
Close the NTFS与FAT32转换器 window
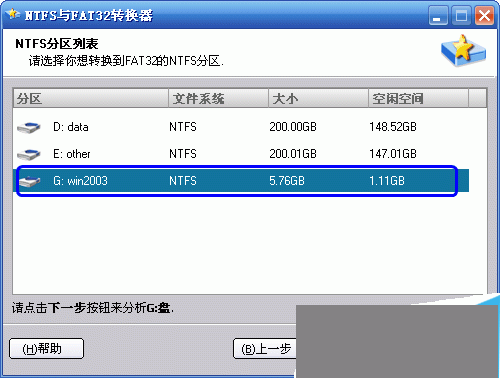(484, 15)
